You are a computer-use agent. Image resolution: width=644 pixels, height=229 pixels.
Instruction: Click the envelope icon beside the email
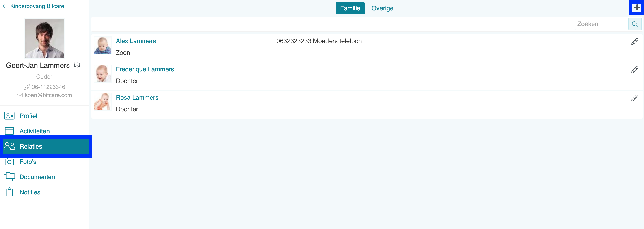pos(20,95)
